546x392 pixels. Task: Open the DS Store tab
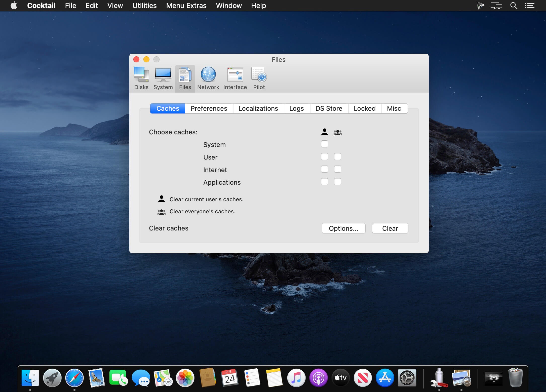[x=329, y=108]
